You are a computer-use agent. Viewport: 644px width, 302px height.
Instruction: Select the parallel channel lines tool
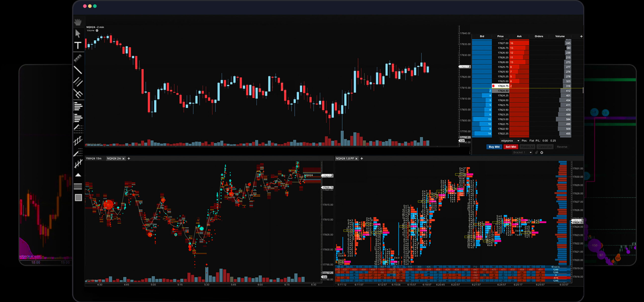point(78,82)
